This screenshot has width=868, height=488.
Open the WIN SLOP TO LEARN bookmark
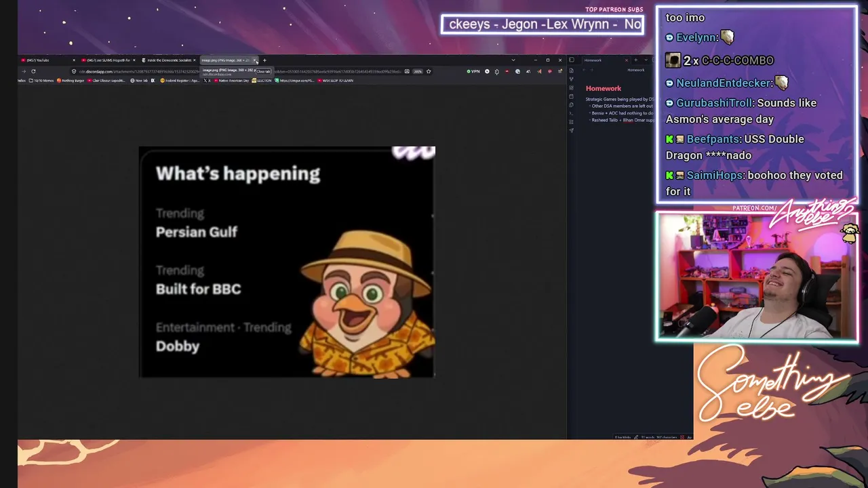(x=335, y=81)
